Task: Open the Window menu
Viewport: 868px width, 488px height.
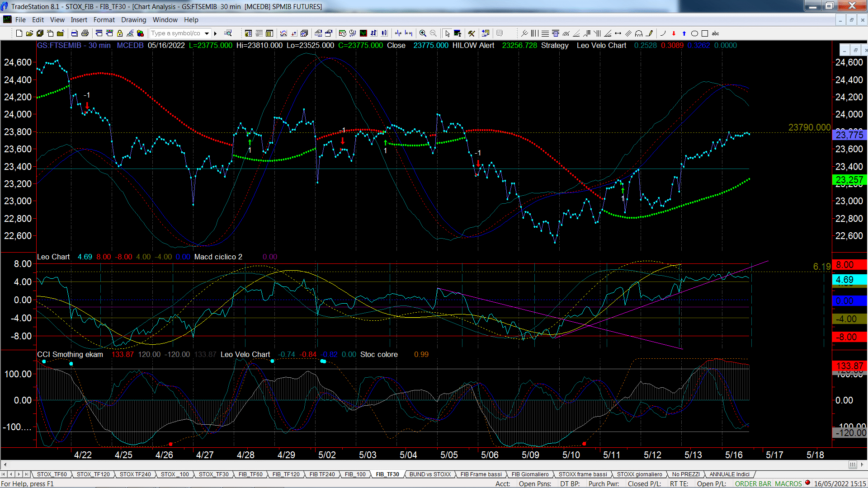Action: tap(165, 20)
